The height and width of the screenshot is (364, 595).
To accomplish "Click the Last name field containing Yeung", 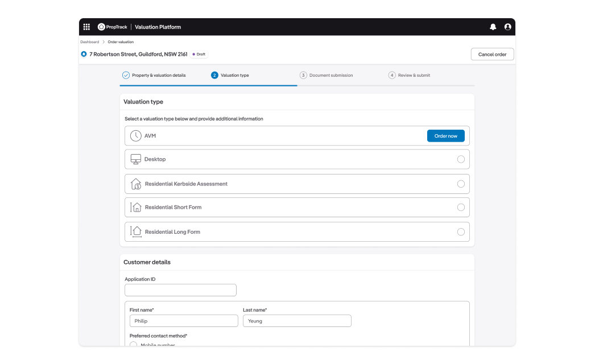I will (297, 321).
